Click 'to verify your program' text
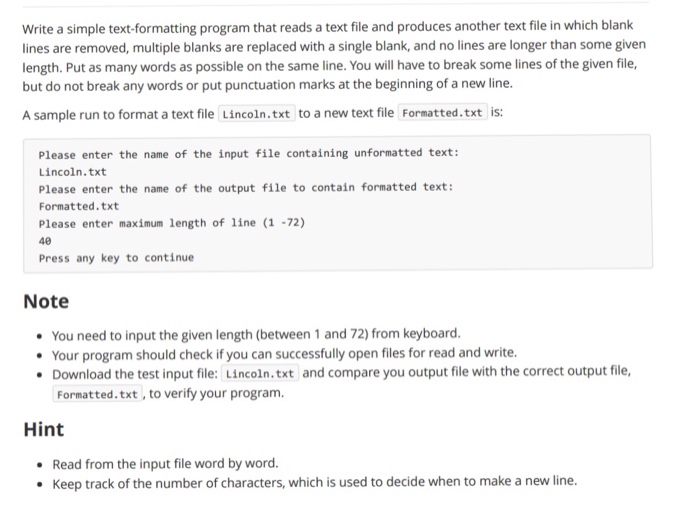The height and width of the screenshot is (505, 700). (217, 393)
